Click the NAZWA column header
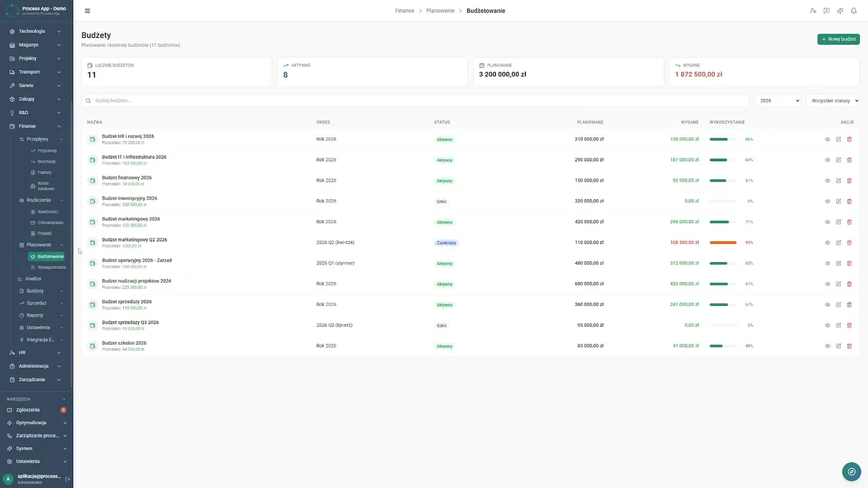Screen dimensions: 868x488 95,122
